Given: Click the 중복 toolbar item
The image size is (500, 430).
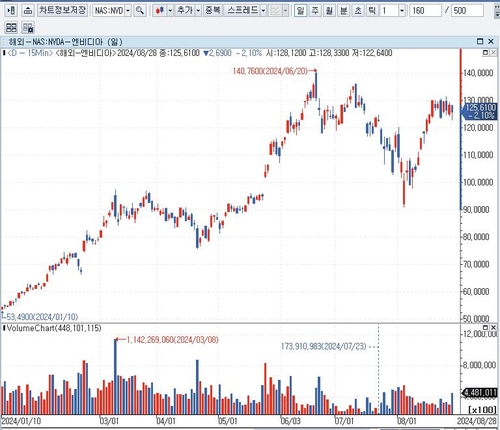Looking at the screenshot, I should pos(213,11).
